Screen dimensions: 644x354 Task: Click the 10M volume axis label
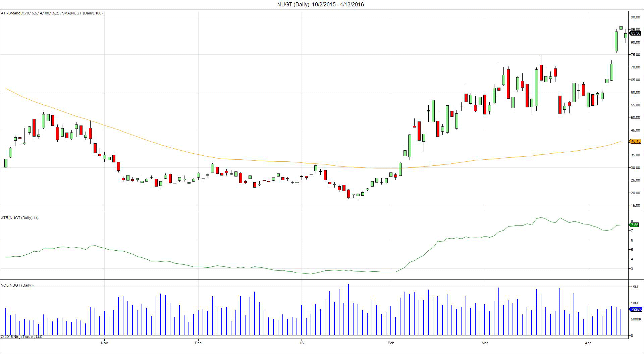(x=634, y=303)
